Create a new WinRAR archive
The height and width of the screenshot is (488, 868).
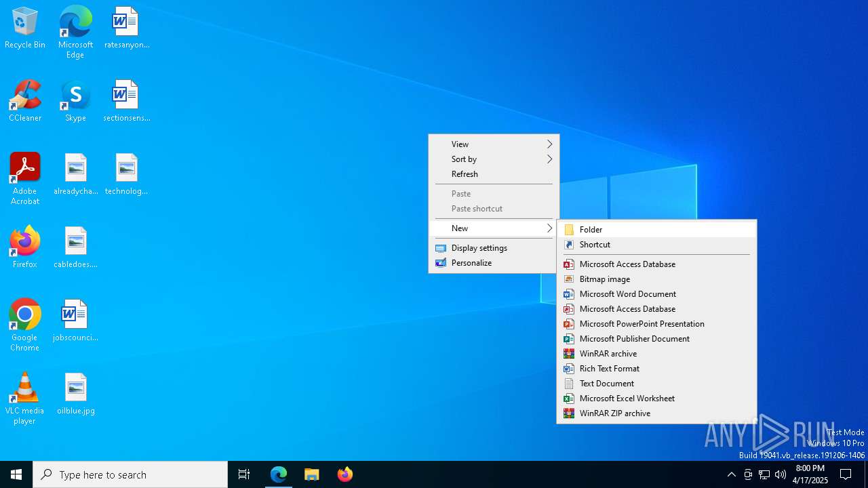(x=656, y=354)
